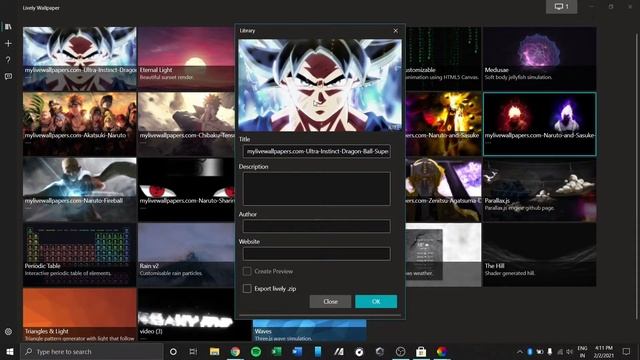Screen dimensions: 640x360
Task: Click the taskbar search box
Action: coord(91,351)
